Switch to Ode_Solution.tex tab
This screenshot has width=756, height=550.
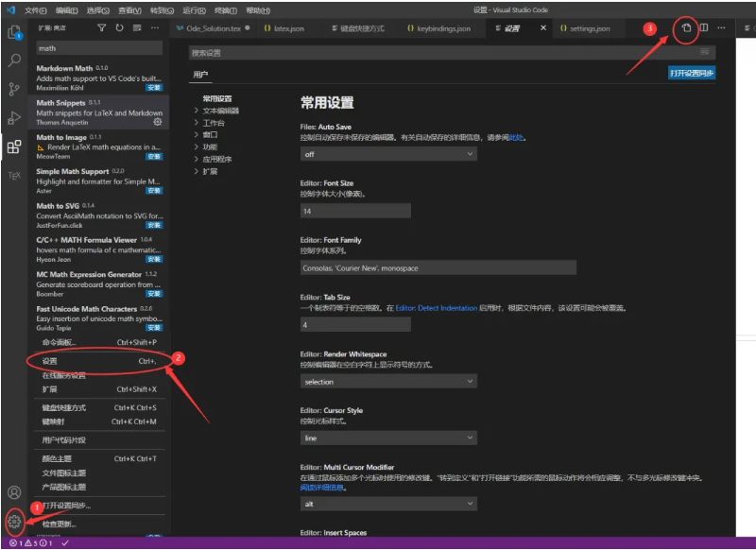tap(214, 28)
